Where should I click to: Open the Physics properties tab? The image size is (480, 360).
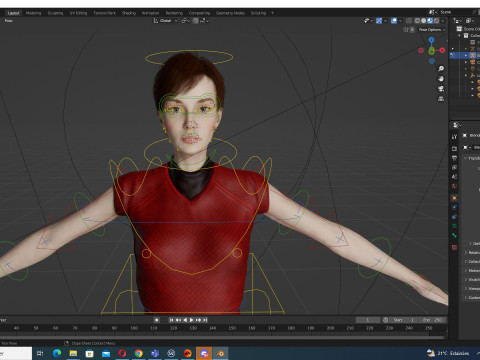pos(454,207)
